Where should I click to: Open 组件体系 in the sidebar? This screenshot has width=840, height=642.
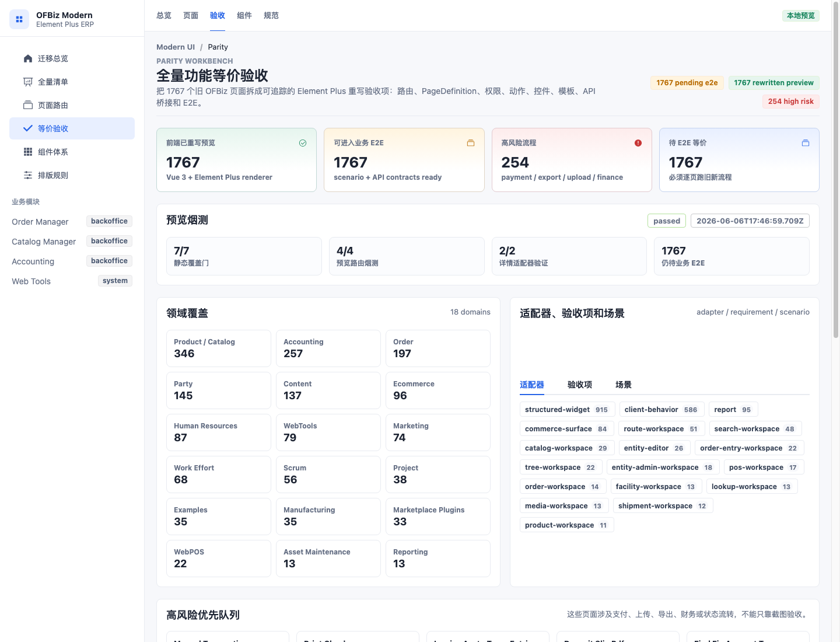click(x=72, y=152)
